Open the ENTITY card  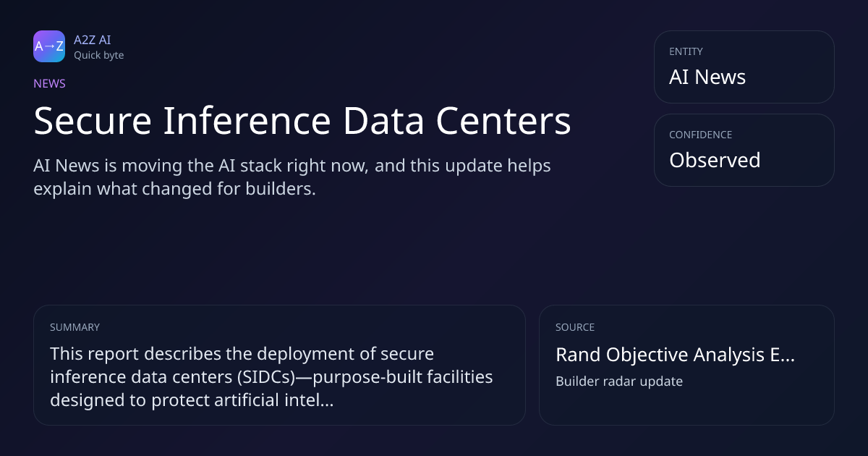pyautogui.click(x=744, y=67)
